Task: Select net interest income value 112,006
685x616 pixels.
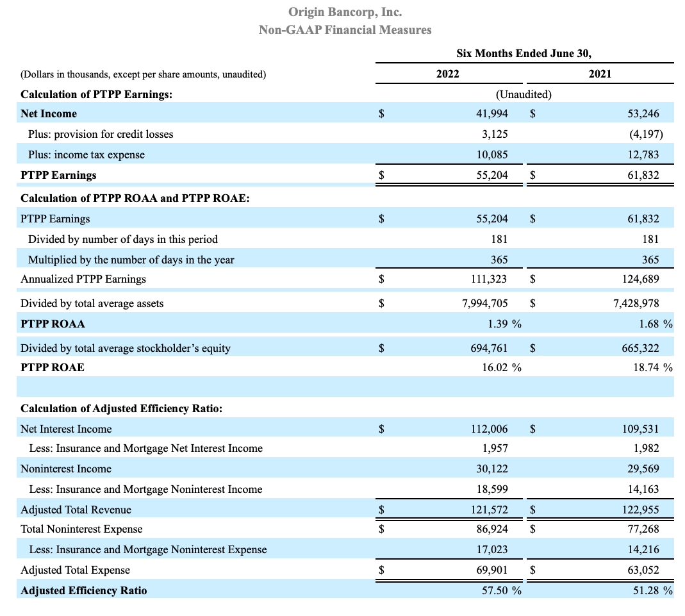Action: pyautogui.click(x=490, y=429)
